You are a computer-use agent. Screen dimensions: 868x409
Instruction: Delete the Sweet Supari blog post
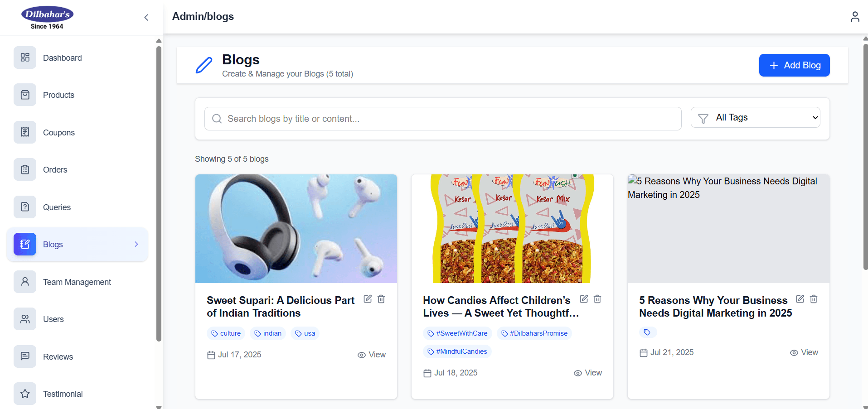381,299
